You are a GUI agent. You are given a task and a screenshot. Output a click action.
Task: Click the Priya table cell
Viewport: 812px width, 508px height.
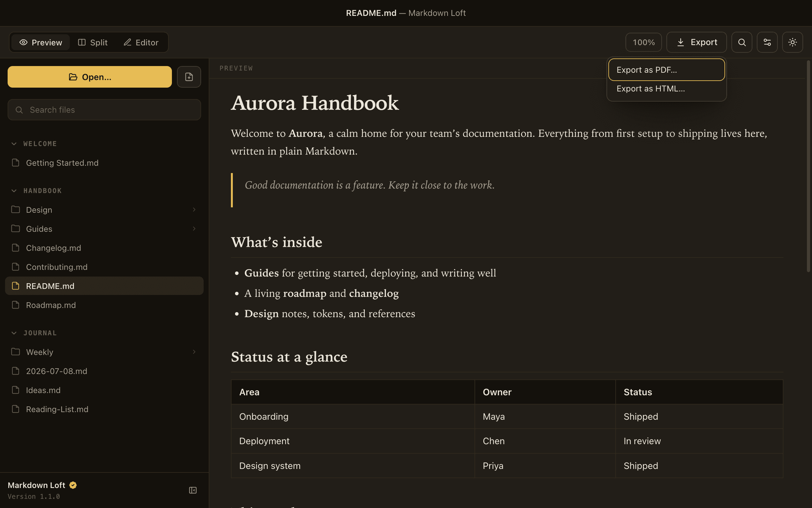545,466
